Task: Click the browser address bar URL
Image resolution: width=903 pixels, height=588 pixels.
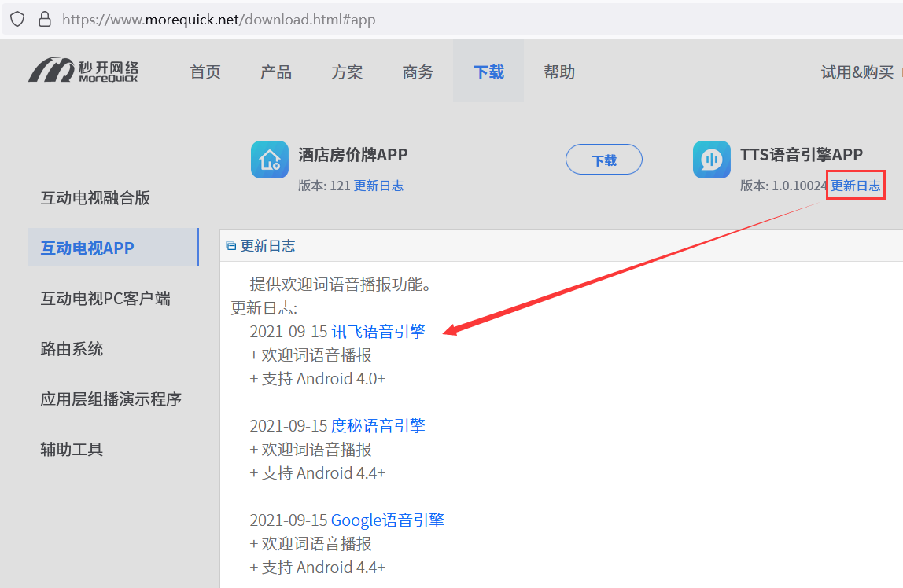Action: (219, 20)
